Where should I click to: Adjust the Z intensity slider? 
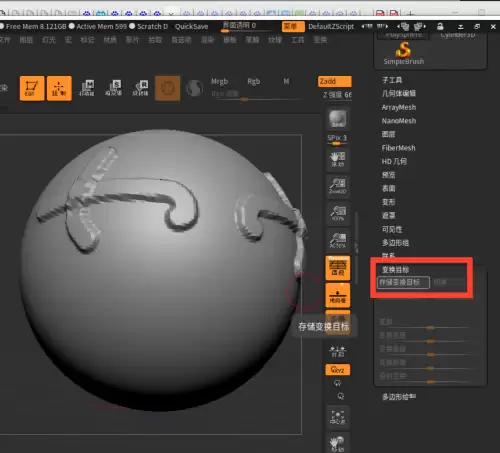coord(337,95)
